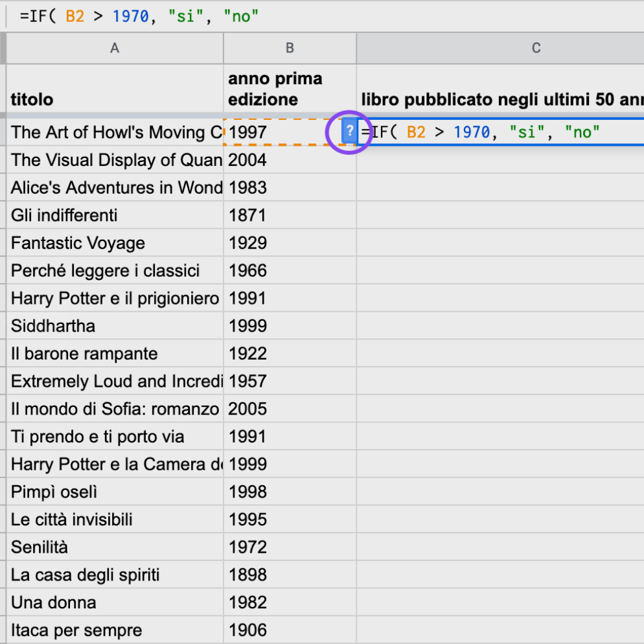
Task: Select the 'Una donna' cell
Action: tap(115, 603)
